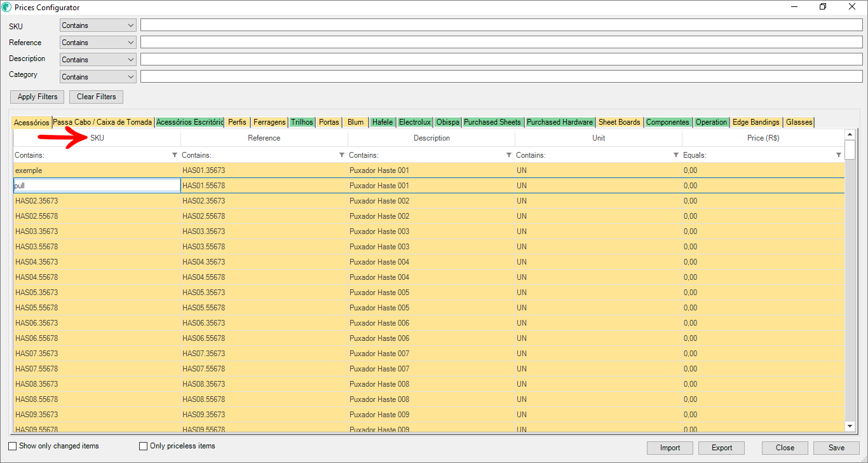Select reference cell HAS04.35673

click(264, 262)
